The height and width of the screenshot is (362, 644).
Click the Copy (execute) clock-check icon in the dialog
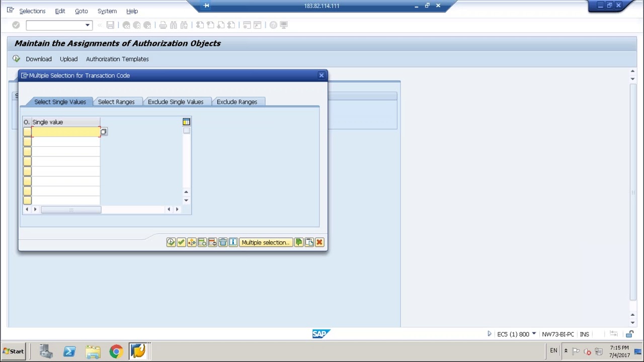[171, 242]
